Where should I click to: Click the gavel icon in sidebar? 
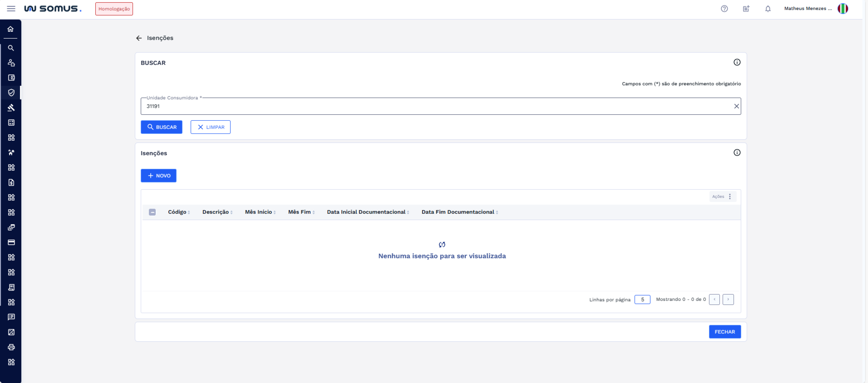click(x=11, y=108)
